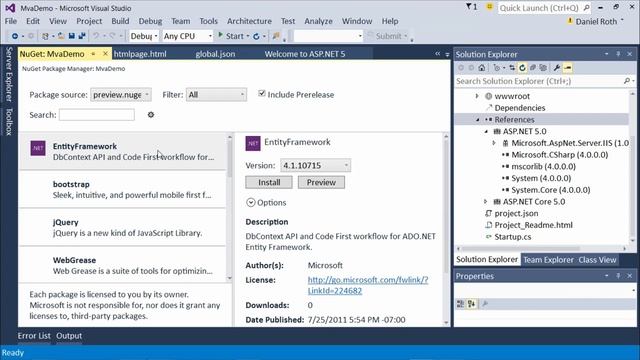Click the Save All toolbar icon
Viewport: 640px width, 360px height.
pyautogui.click(x=82, y=36)
